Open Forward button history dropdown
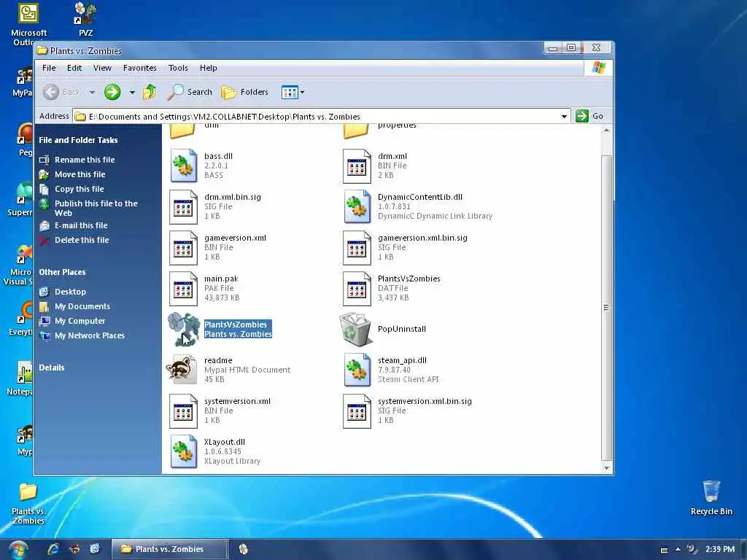Image resolution: width=747 pixels, height=560 pixels. pyautogui.click(x=132, y=93)
